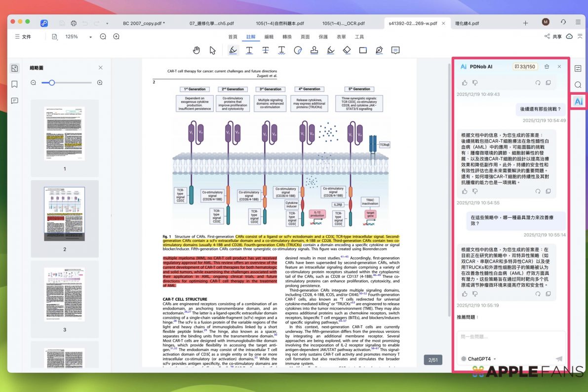This screenshot has height=392, width=588.
Task: Select the eraser tool
Action: pyautogui.click(x=347, y=50)
